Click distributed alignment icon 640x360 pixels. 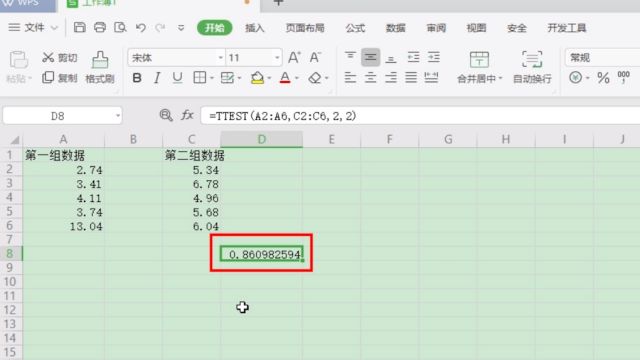coord(431,78)
